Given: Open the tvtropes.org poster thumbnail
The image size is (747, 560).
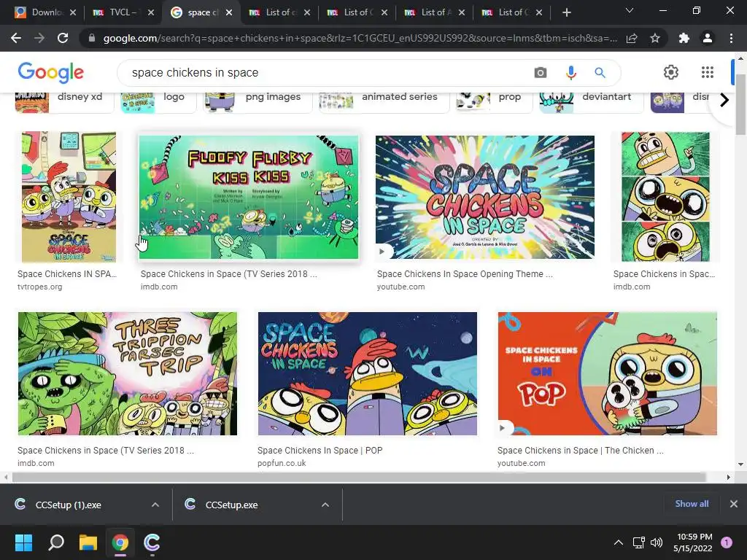Looking at the screenshot, I should tap(69, 197).
